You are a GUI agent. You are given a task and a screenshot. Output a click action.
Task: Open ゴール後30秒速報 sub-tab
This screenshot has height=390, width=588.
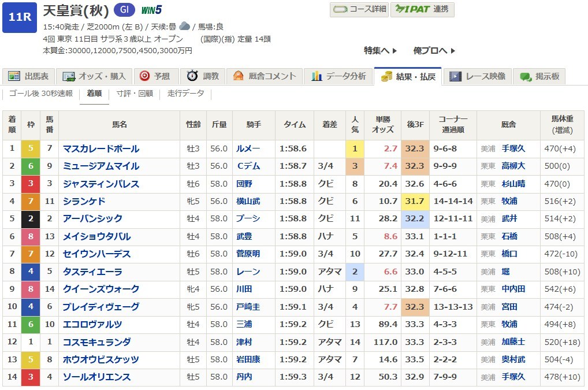pos(41,94)
